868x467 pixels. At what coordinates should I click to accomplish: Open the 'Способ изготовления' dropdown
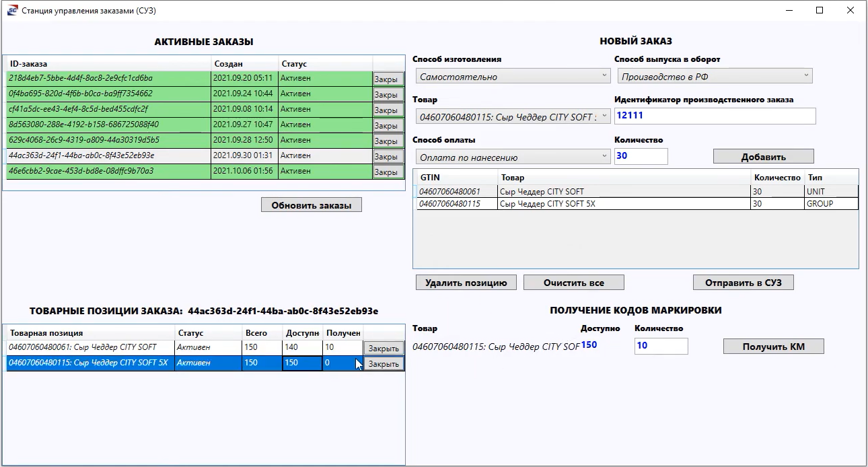coord(512,77)
